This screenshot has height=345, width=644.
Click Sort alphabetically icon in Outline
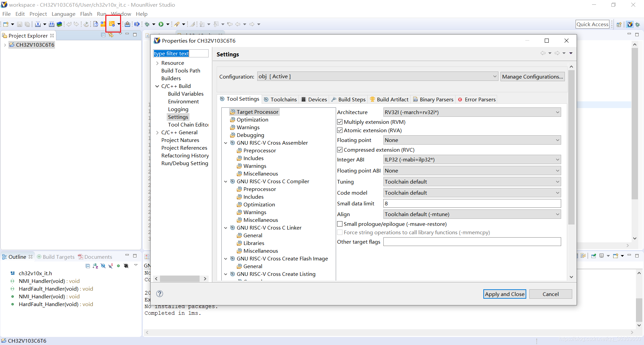tap(95, 266)
